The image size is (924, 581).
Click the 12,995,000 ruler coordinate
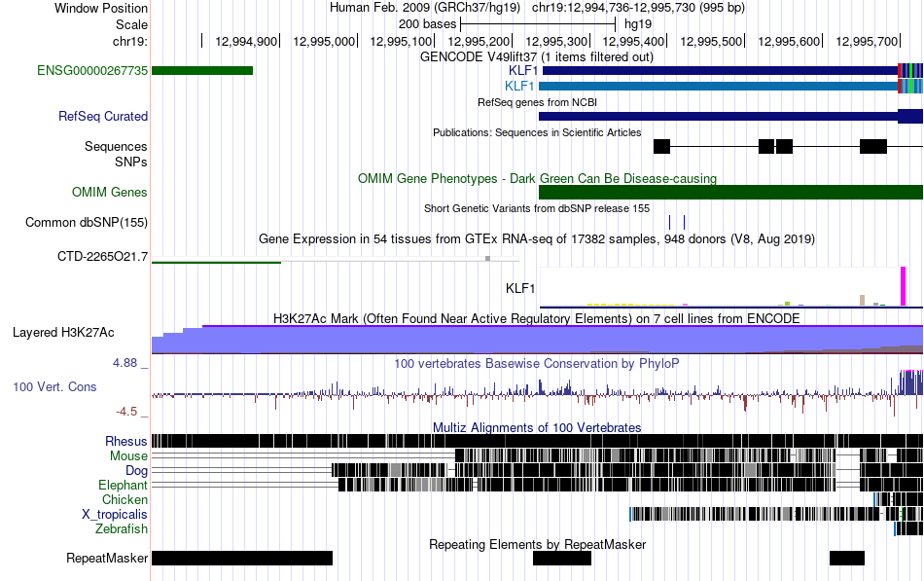click(324, 41)
